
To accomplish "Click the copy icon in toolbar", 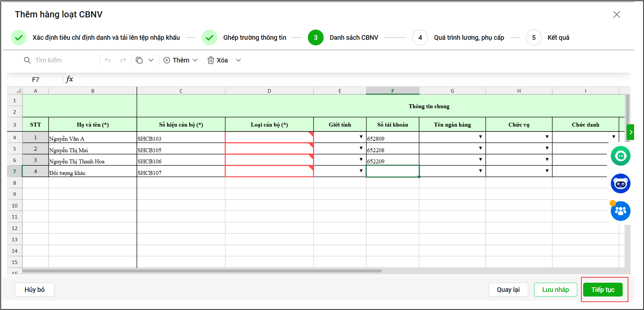I will [x=139, y=60].
